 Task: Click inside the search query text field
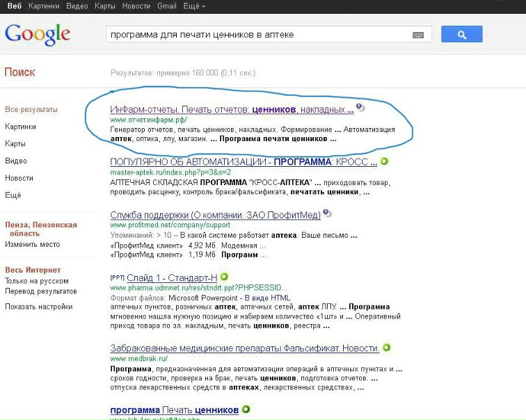click(x=257, y=34)
